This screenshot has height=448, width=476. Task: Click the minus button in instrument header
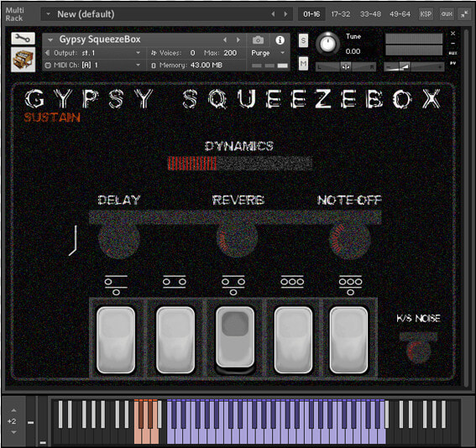(452, 44)
